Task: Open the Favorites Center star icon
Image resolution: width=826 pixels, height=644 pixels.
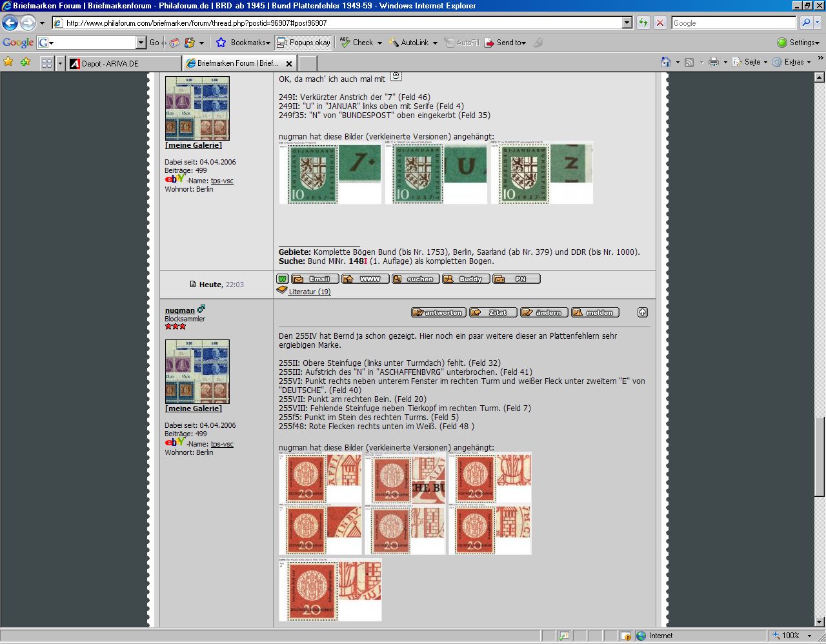Action: (x=8, y=63)
